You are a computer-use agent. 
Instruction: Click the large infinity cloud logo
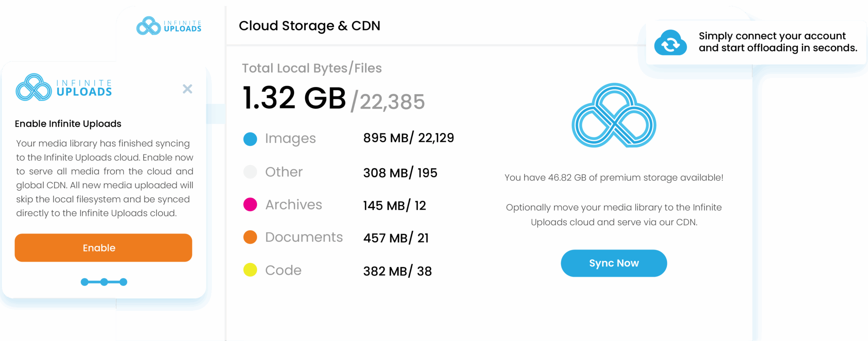coord(614,116)
